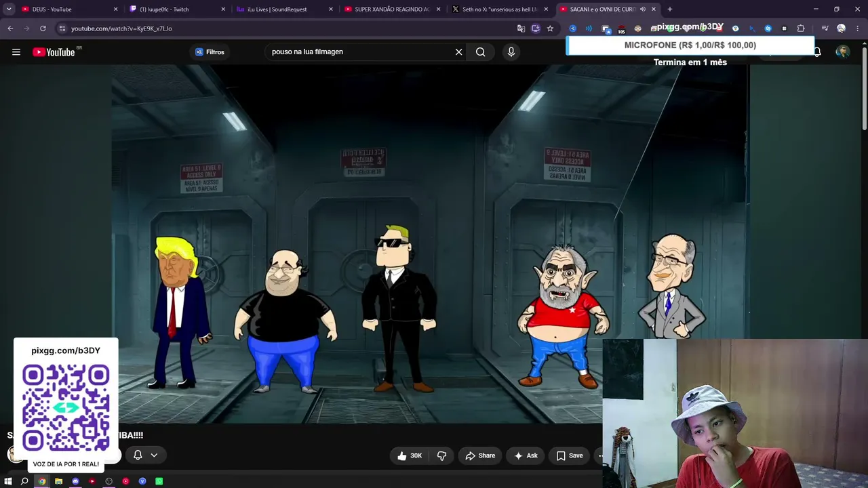Close the 'Seth no X' tab
868x488 pixels.
tap(546, 9)
